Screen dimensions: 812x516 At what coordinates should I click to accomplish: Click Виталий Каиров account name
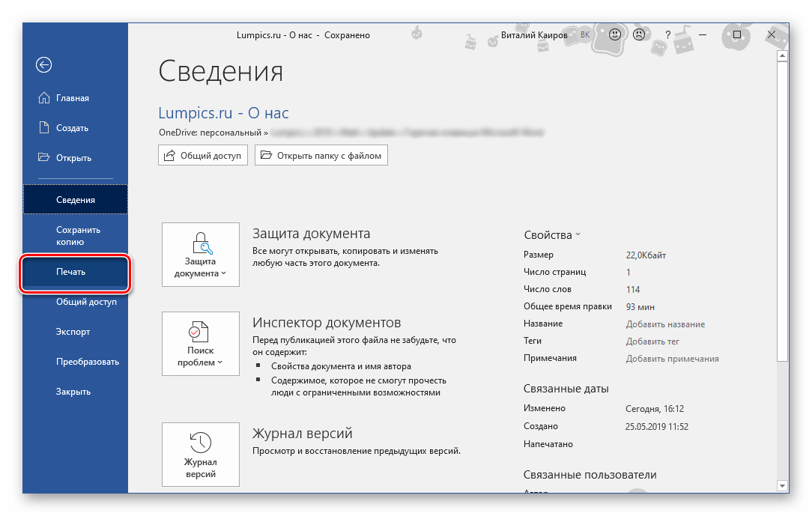(x=535, y=34)
